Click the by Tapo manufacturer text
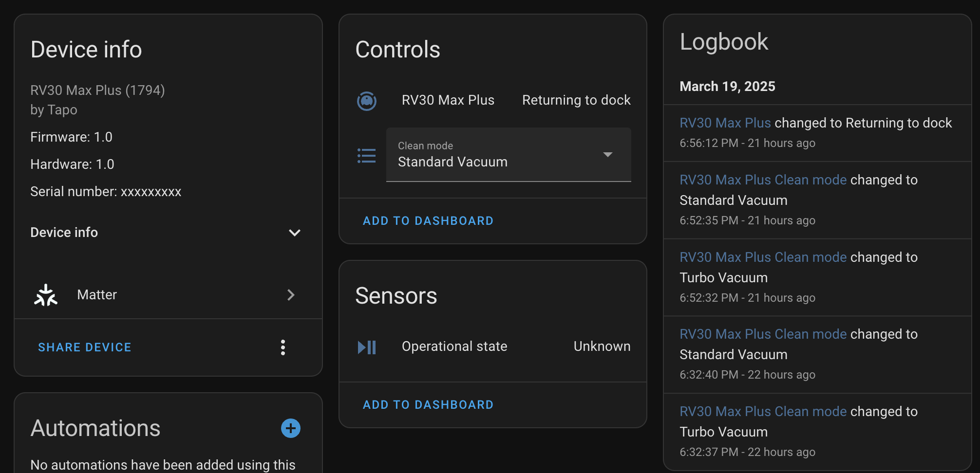 tap(54, 110)
